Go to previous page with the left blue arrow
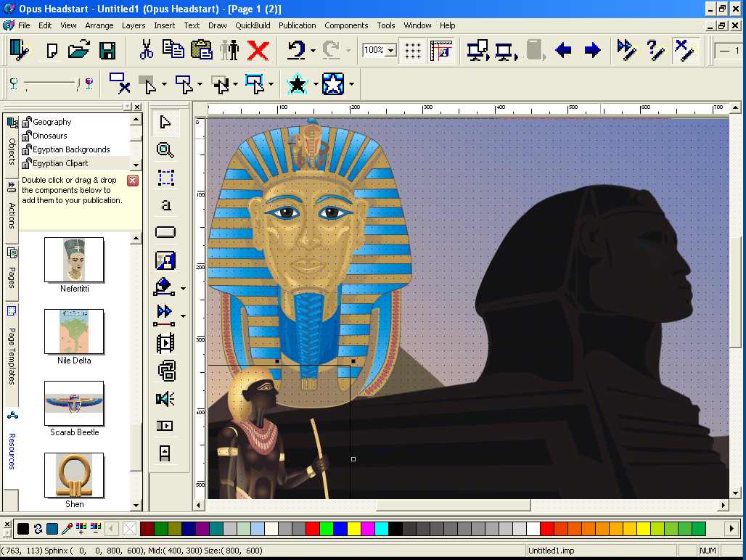The image size is (746, 560). pos(563,50)
